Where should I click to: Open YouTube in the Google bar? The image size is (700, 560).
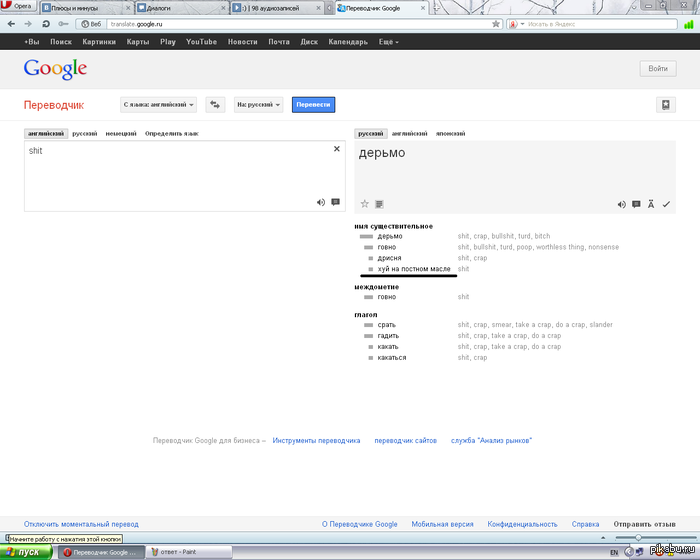[201, 42]
